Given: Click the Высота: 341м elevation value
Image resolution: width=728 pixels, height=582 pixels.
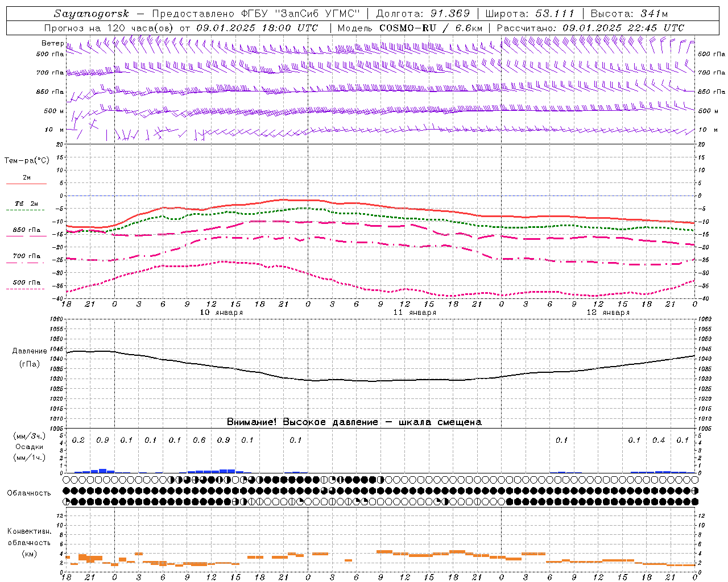Looking at the screenshot, I should tap(629, 14).
